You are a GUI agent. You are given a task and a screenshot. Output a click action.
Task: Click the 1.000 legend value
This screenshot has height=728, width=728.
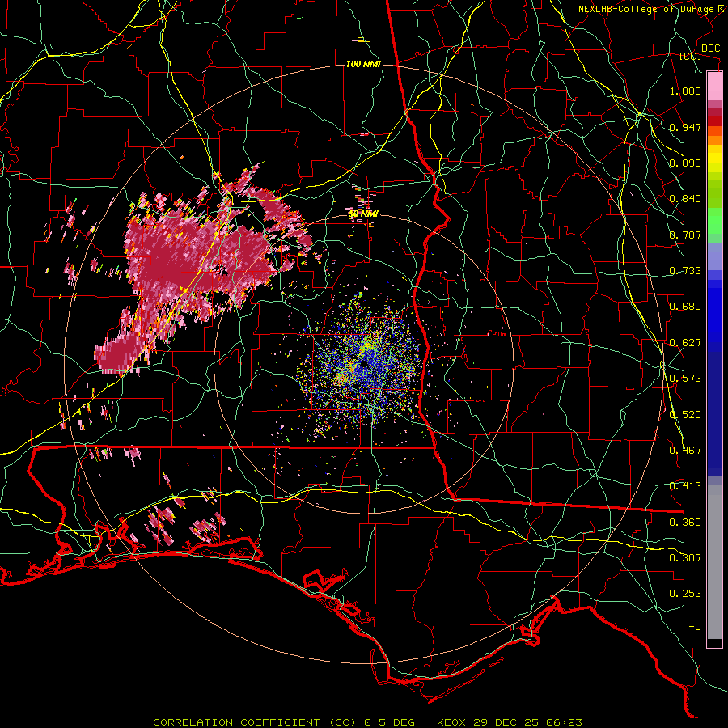pos(685,91)
